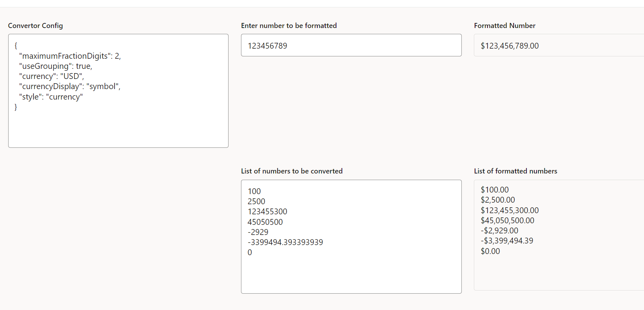Click the Convertor Config heading

35,26
